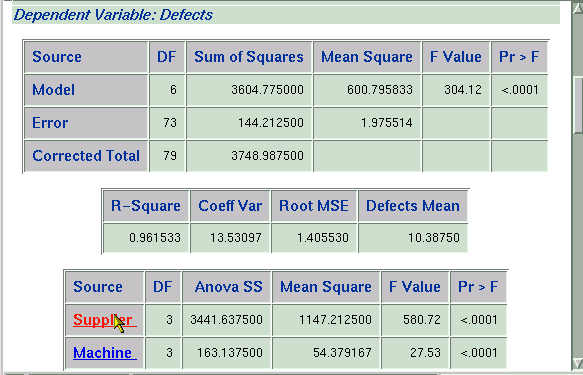Click the Supplier mean square 1147.212500
This screenshot has height=375, width=583.
(335, 320)
